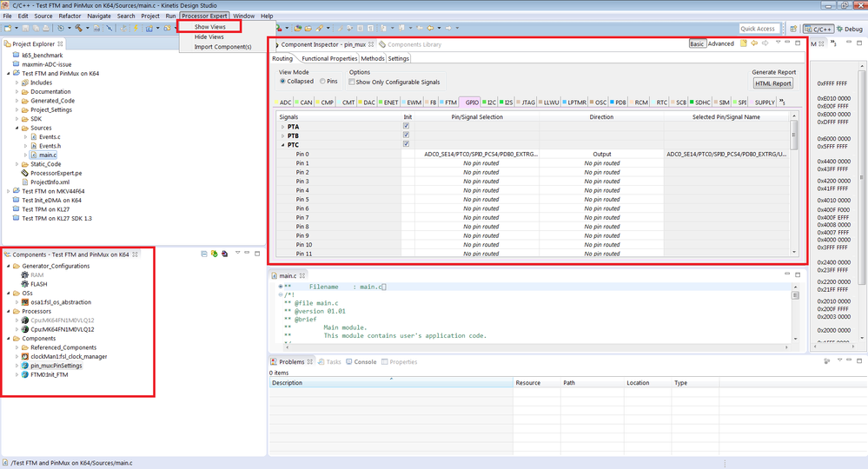Click the yellow note icon in Component Inspector
868x469 pixels.
tap(744, 43)
